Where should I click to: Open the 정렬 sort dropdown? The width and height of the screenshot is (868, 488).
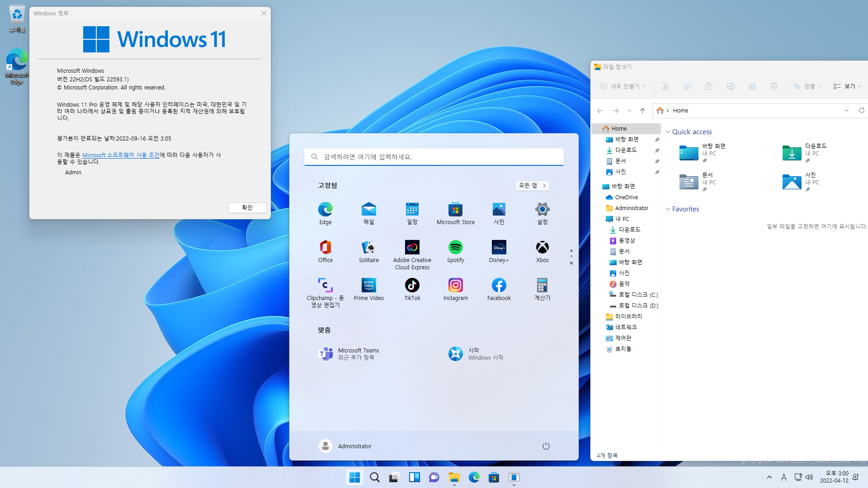807,86
